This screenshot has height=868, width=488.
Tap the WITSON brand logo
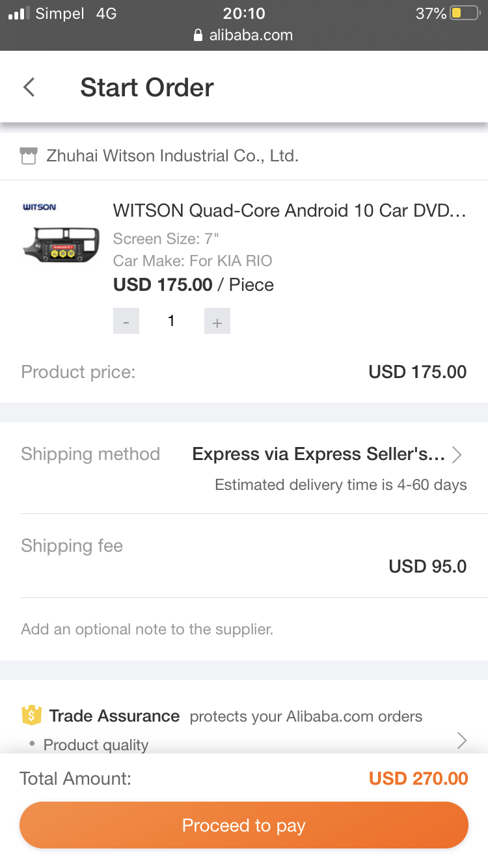40,207
